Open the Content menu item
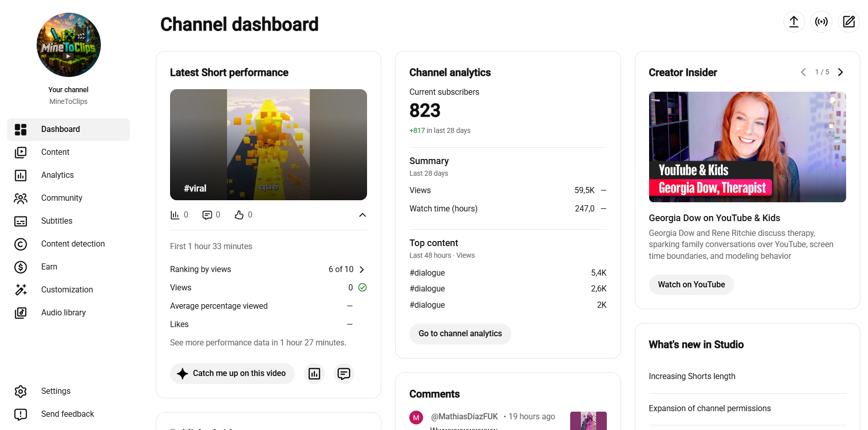 click(69, 152)
